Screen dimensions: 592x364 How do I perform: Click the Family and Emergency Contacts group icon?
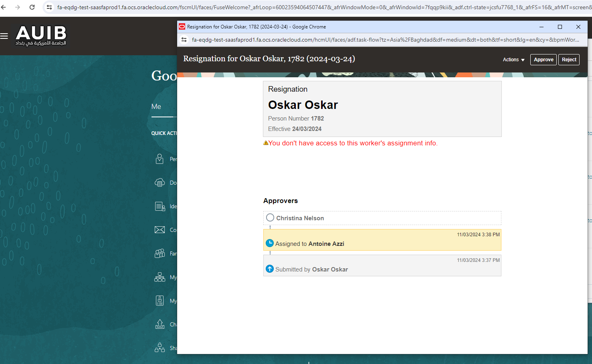[x=160, y=253]
